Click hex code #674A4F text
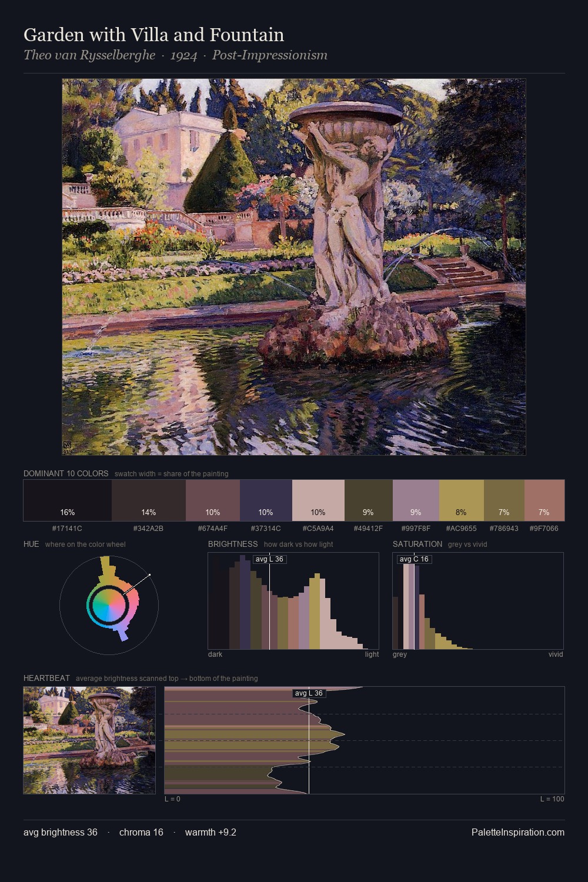The width and height of the screenshot is (588, 882). [213, 529]
